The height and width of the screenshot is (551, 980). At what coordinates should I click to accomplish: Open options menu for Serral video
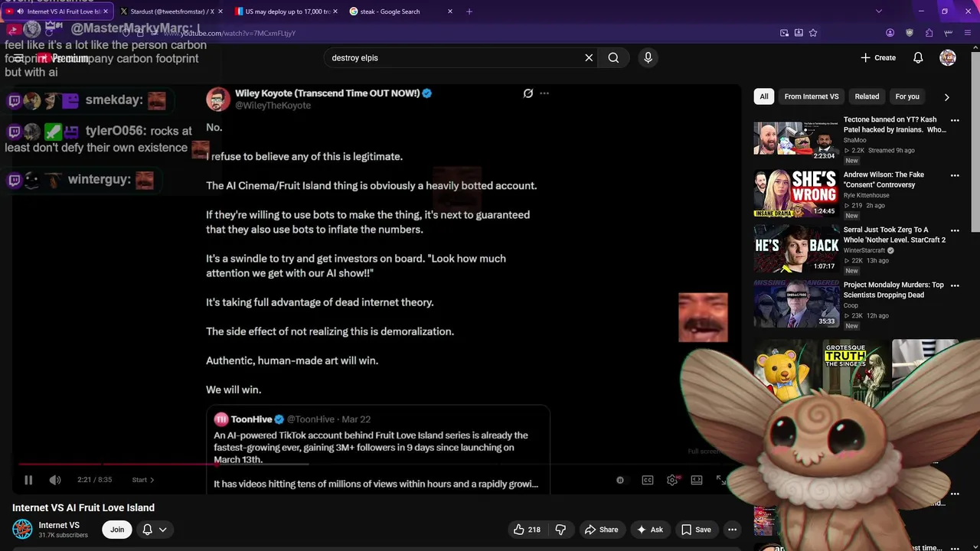[x=955, y=230]
